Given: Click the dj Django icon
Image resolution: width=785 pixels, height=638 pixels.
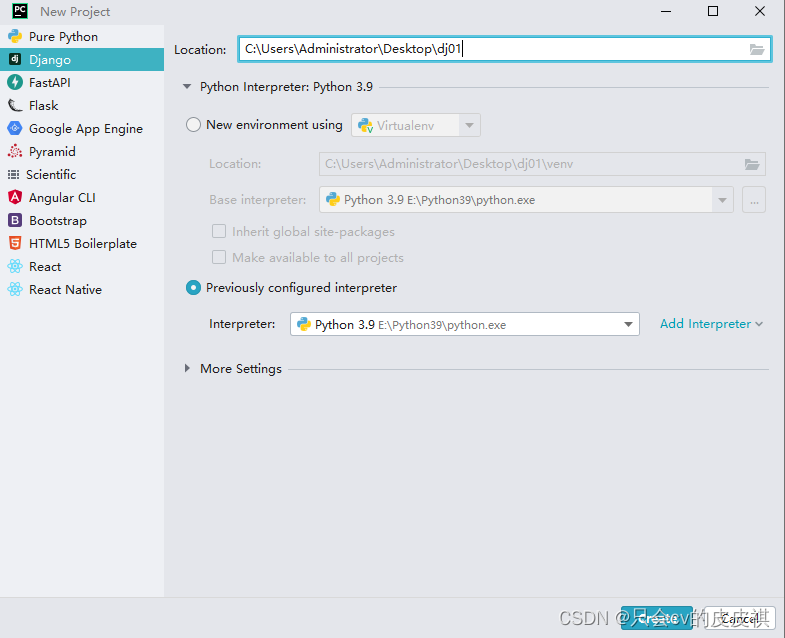Looking at the screenshot, I should click(15, 59).
